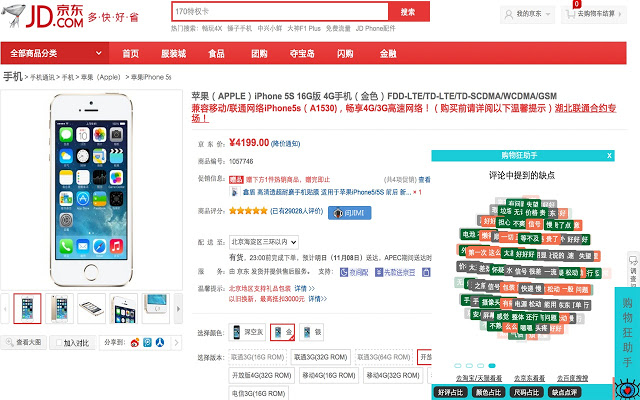Click the thumbnail strip left arrow
This screenshot has height=400, width=640.
click(x=5, y=309)
